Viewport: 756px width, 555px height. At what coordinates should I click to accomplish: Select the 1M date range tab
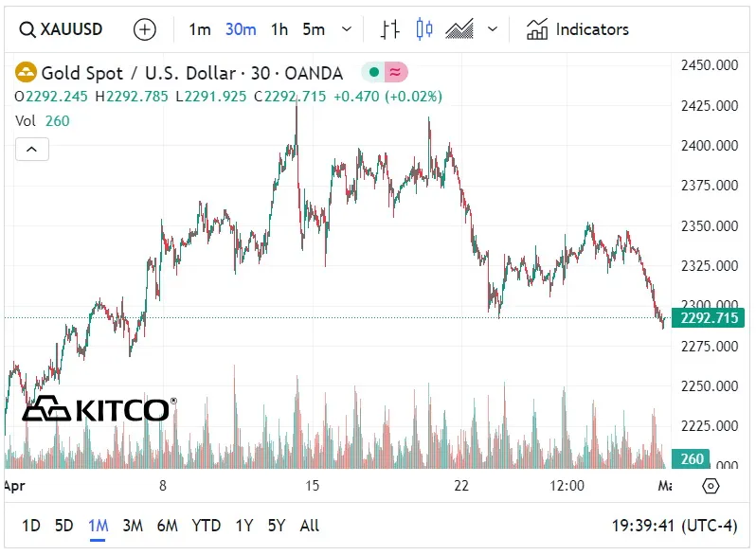[x=98, y=526]
